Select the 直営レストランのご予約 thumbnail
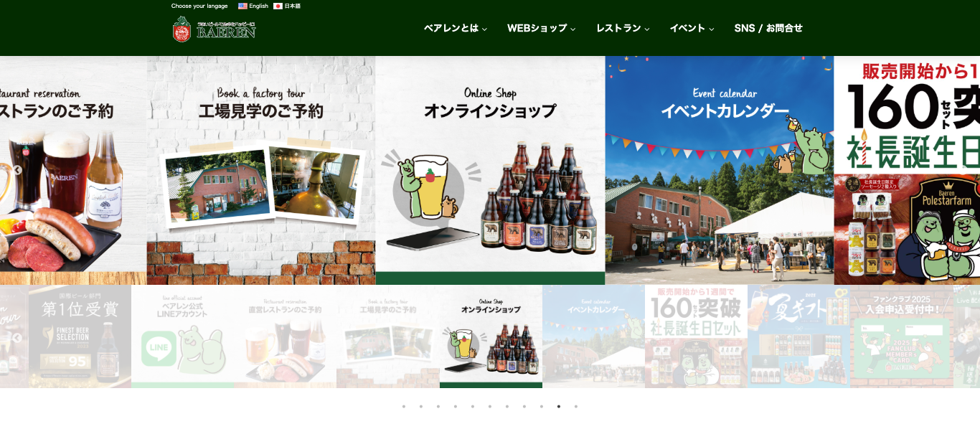980x424 pixels. tap(285, 336)
